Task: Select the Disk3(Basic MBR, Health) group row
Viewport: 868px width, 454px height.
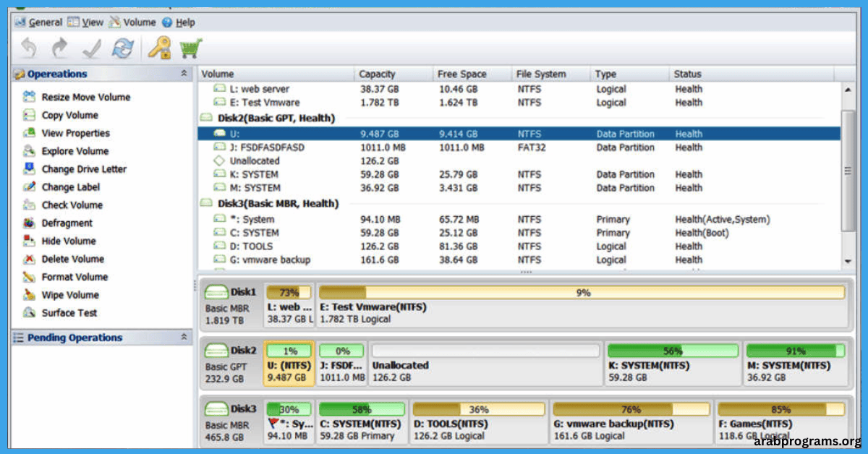Action: click(519, 204)
